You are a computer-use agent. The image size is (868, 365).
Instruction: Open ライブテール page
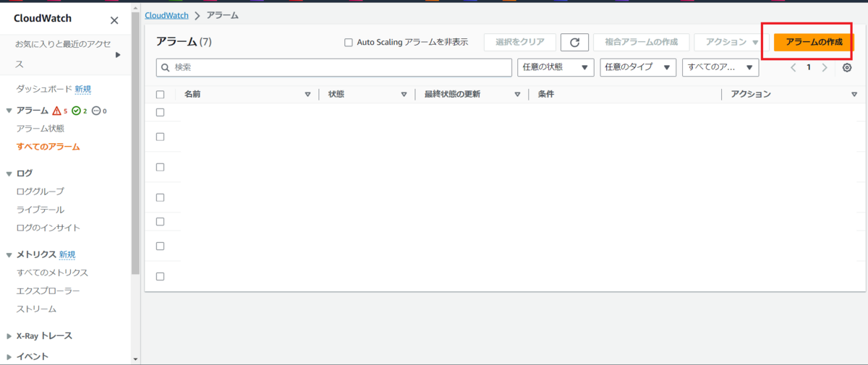pos(41,210)
